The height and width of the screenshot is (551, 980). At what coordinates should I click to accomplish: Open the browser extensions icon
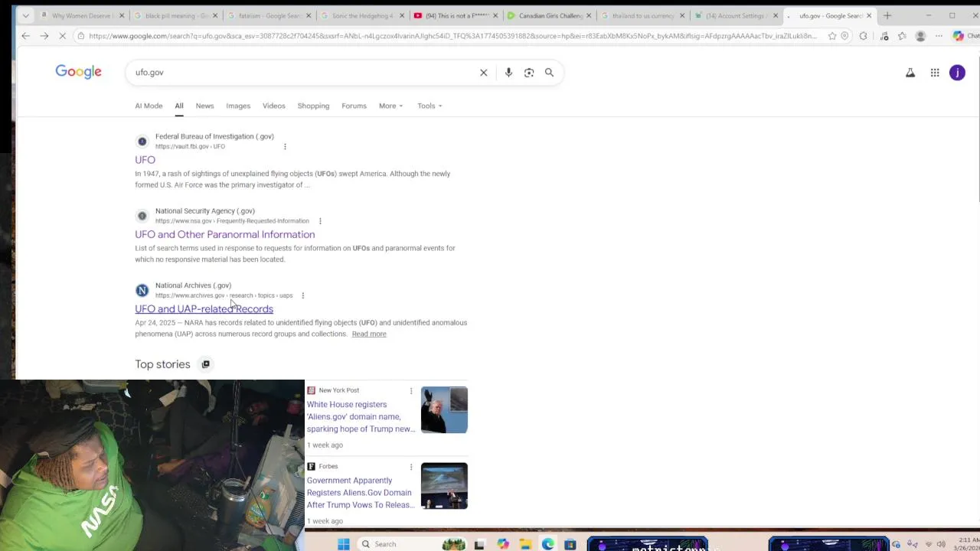pyautogui.click(x=864, y=36)
